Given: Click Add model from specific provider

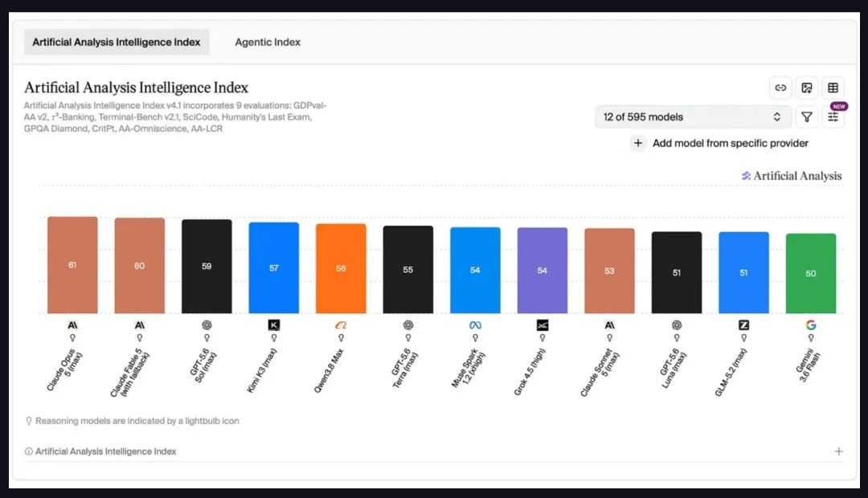Looking at the screenshot, I should [719, 143].
